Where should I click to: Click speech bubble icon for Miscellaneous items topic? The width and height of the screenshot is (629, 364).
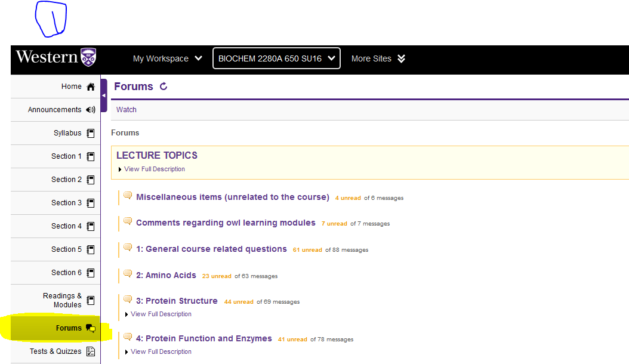[x=128, y=196]
